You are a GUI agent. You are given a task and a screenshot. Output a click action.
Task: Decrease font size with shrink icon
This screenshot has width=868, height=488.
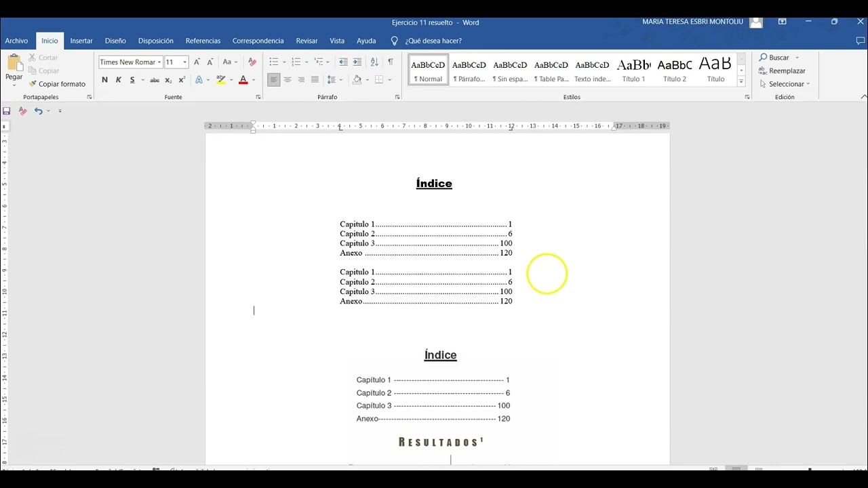(x=211, y=62)
